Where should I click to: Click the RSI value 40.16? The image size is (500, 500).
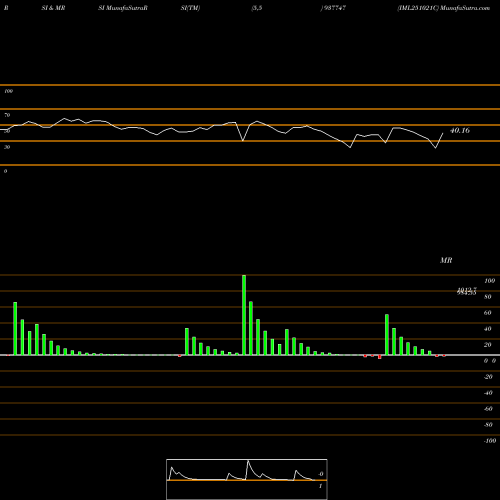pyautogui.click(x=460, y=131)
